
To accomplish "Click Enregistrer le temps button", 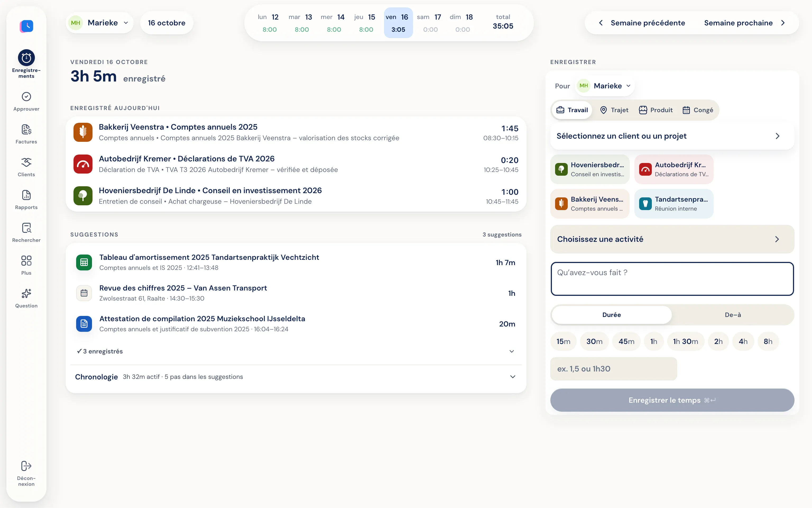I will pos(672,400).
